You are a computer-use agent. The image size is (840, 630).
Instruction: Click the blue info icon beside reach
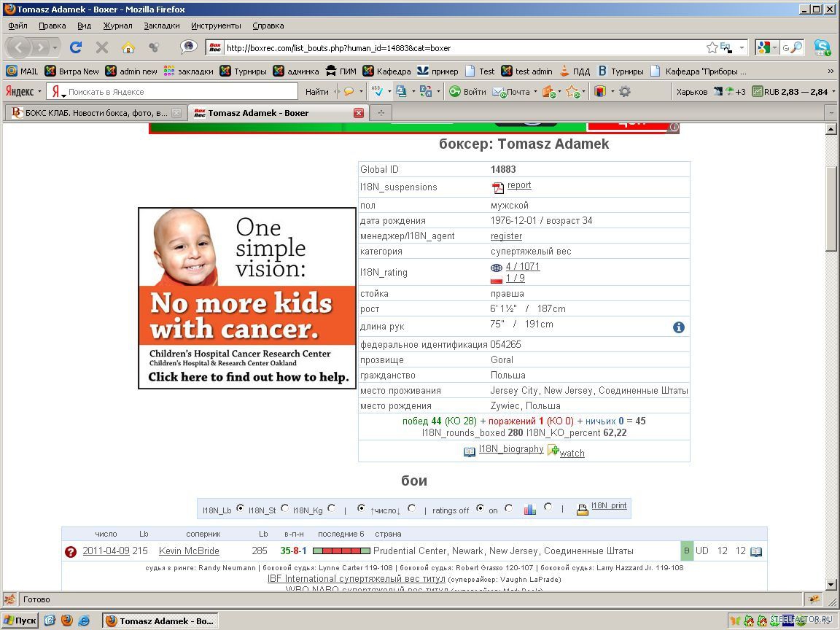tap(678, 327)
